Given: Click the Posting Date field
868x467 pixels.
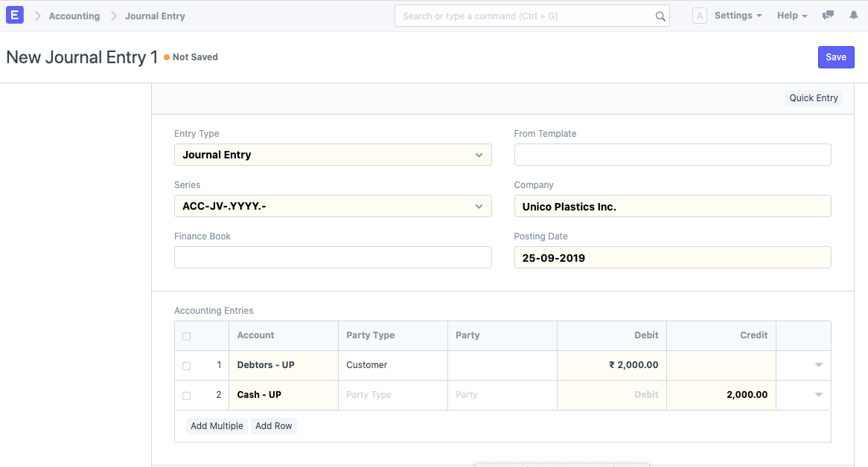Looking at the screenshot, I should click(672, 257).
